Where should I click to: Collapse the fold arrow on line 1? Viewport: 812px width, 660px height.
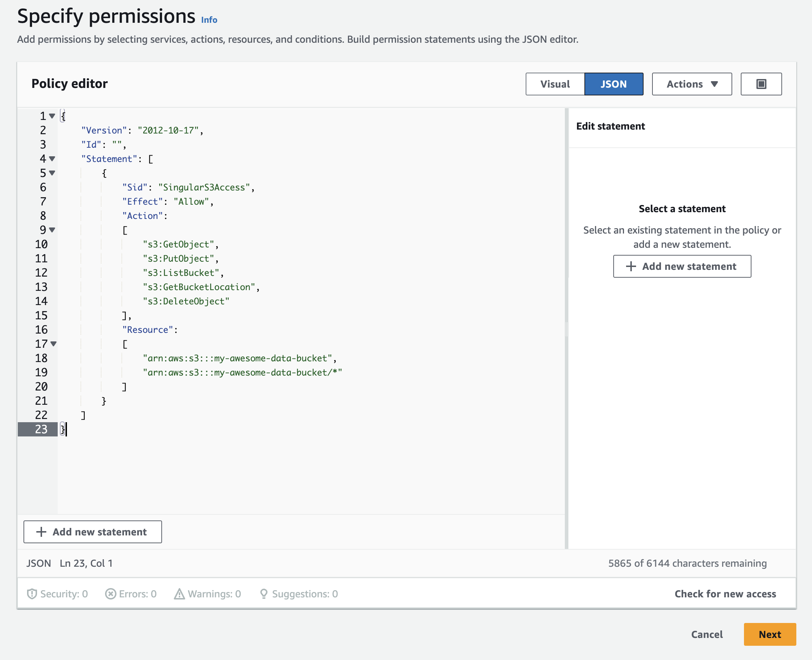click(52, 116)
